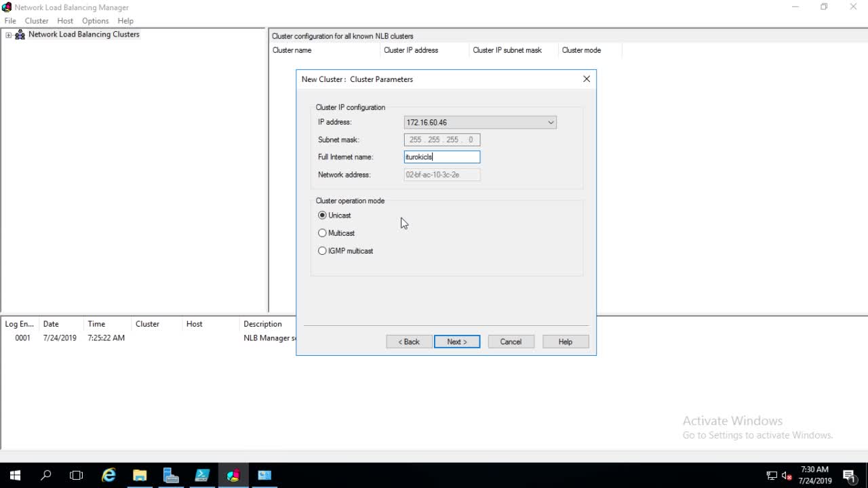Click the log time 7:25:22 AM
Viewport: 868px width, 488px height.
click(x=106, y=338)
